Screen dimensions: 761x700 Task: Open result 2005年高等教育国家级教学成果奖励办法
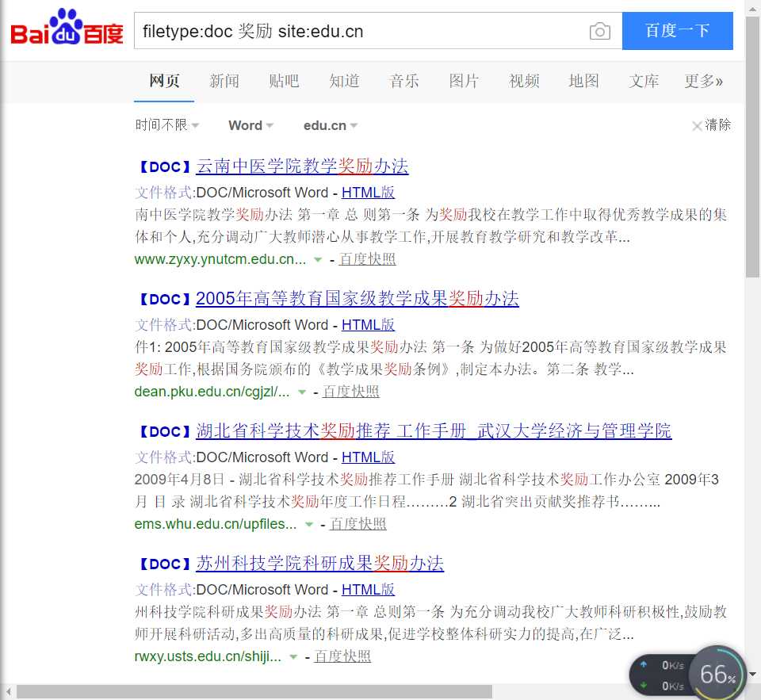pyautogui.click(x=358, y=299)
